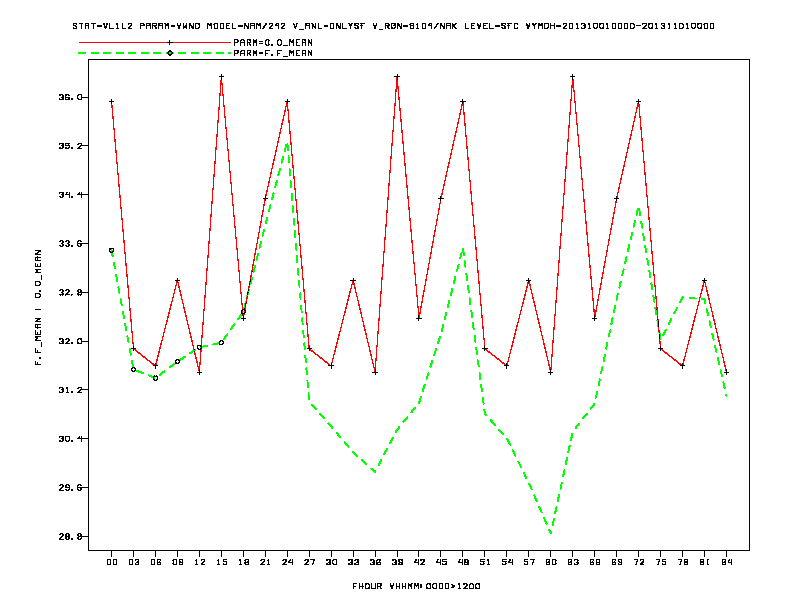Click the 35.2 y-axis tick label
The height and width of the screenshot is (612, 792).
pos(70,146)
